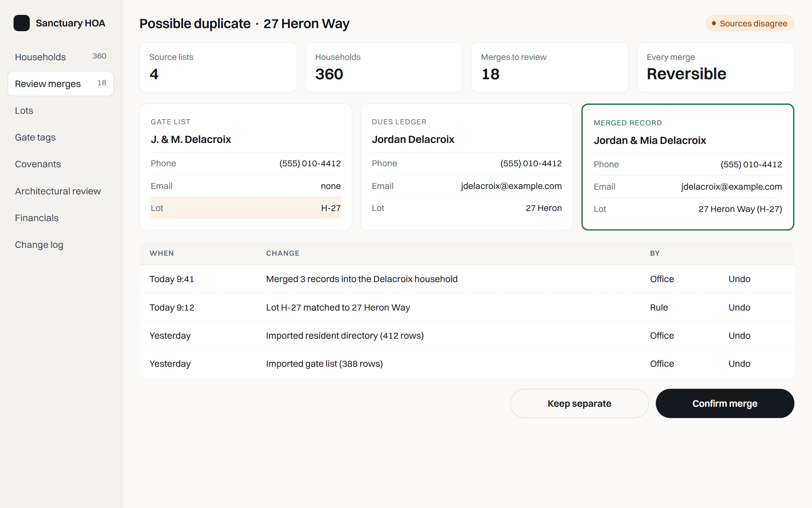Click the Sanctuary HOA logo square
The height and width of the screenshot is (508, 812).
pos(22,23)
